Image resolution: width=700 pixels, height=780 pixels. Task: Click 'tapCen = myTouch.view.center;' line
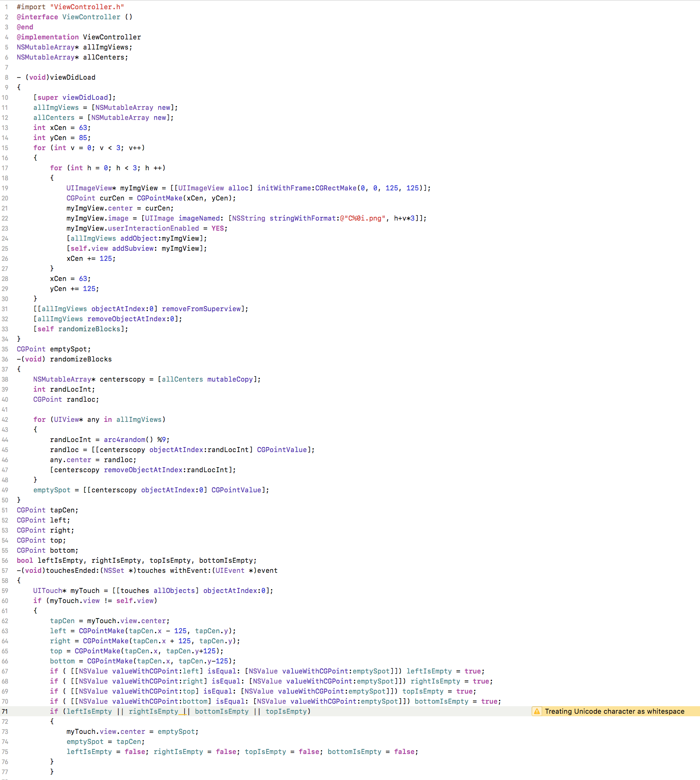tap(110, 621)
